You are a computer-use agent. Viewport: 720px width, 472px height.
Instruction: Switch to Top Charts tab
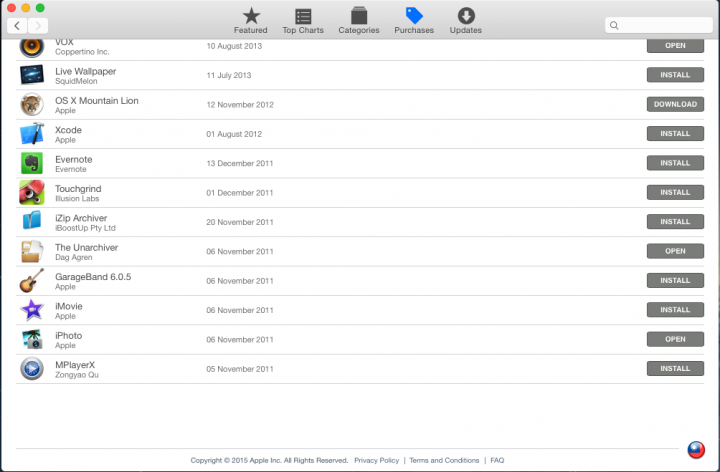click(x=303, y=21)
